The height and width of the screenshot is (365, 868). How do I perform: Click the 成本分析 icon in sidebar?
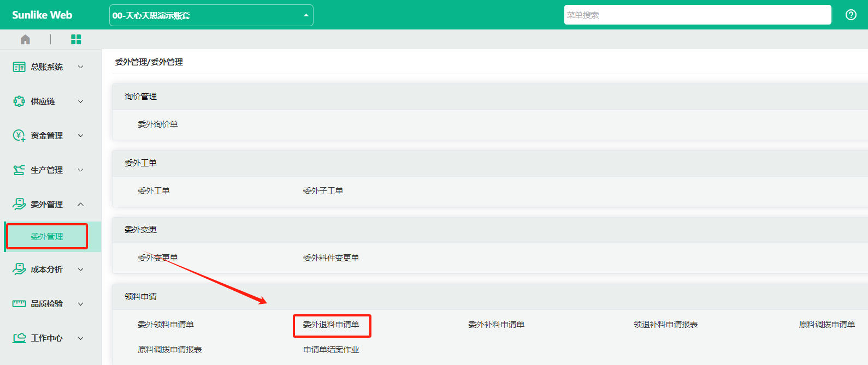click(19, 270)
